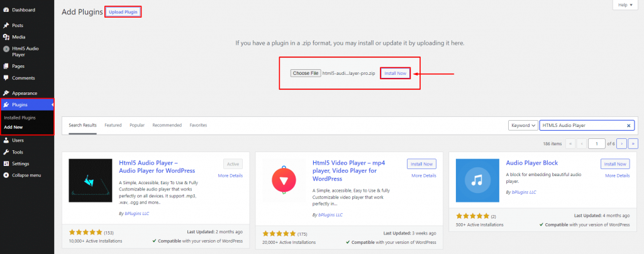644x254 pixels.
Task: Click bPlugins LLC author link under Html5 Video Player
Action: pyautogui.click(x=330, y=214)
